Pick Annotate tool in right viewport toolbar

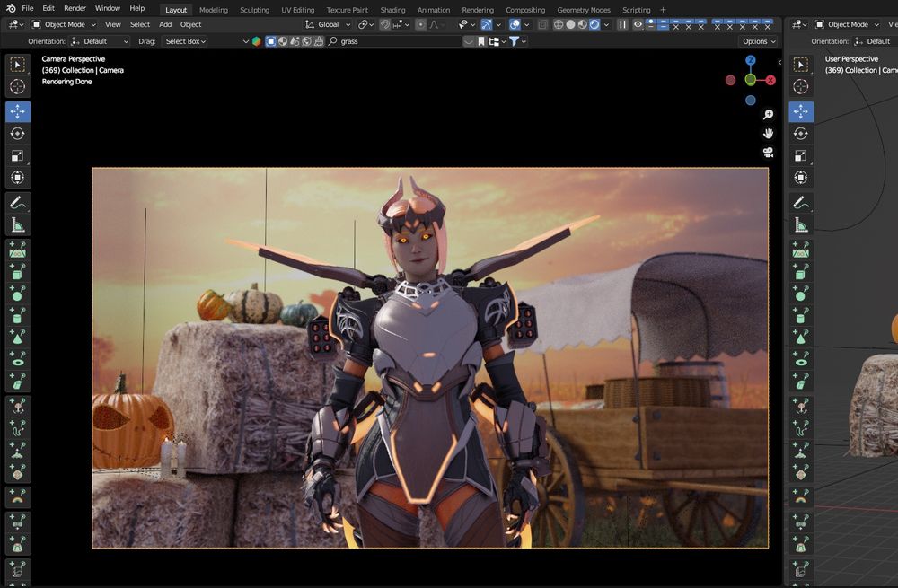[x=801, y=203]
